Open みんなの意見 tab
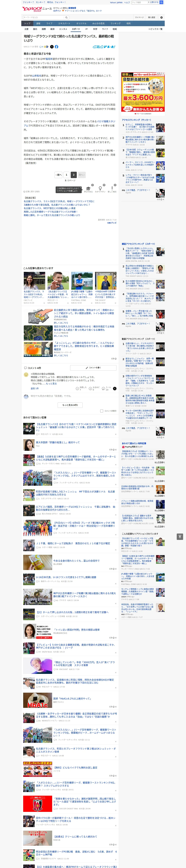The height and width of the screenshot is (868, 186). (x=99, y=24)
